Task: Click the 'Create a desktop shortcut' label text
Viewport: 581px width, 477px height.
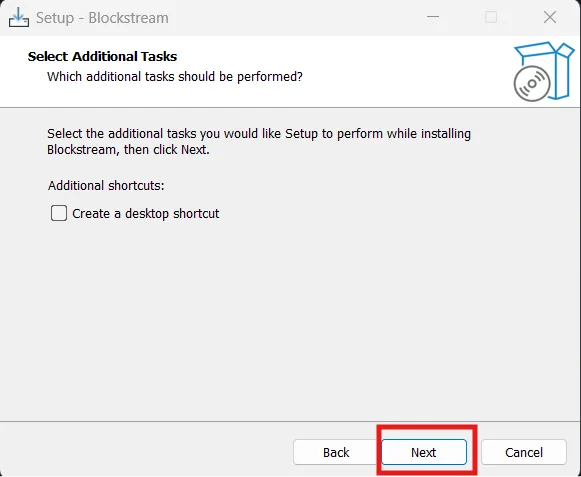Action: [146, 213]
